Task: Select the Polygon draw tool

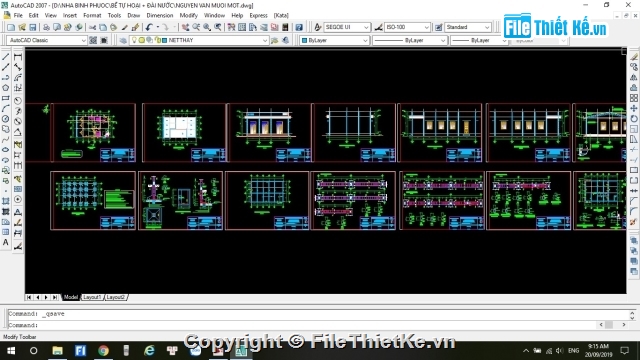Action: (x=6, y=87)
